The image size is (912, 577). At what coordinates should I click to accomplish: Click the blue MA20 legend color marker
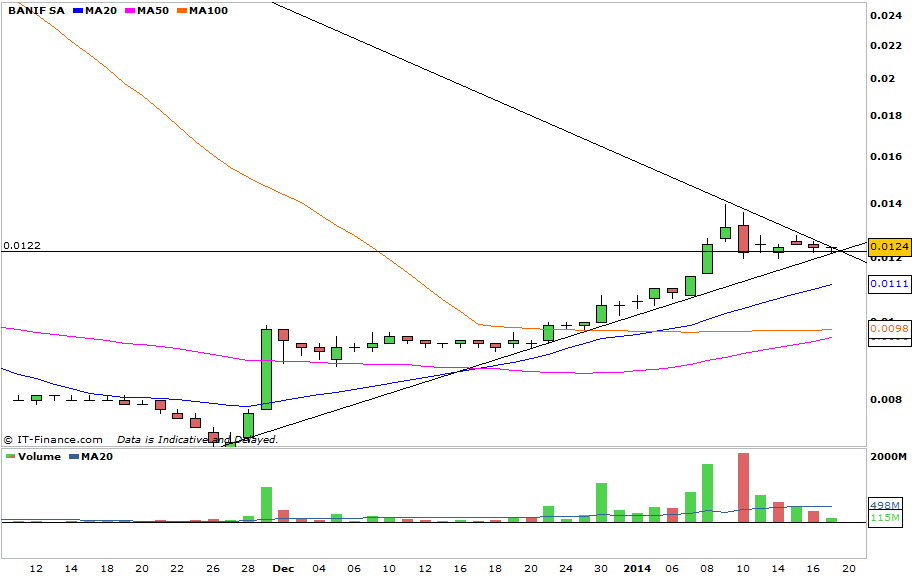point(78,10)
